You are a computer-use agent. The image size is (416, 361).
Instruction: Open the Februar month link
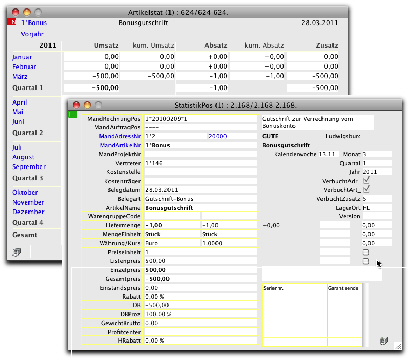point(24,66)
